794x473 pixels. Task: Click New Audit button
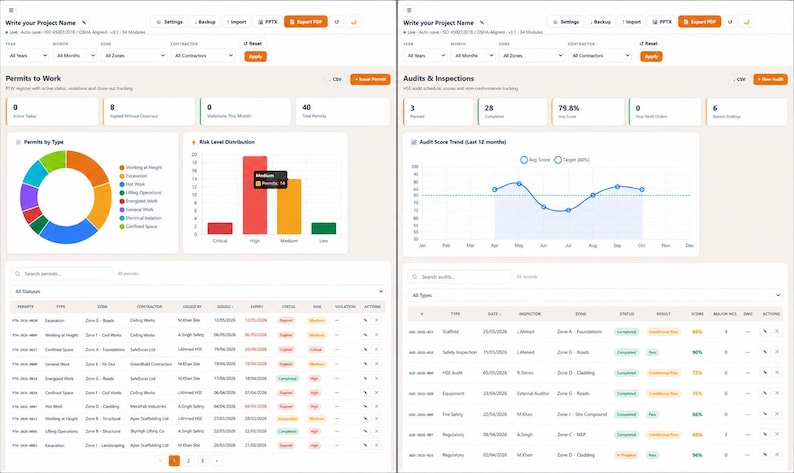click(770, 79)
